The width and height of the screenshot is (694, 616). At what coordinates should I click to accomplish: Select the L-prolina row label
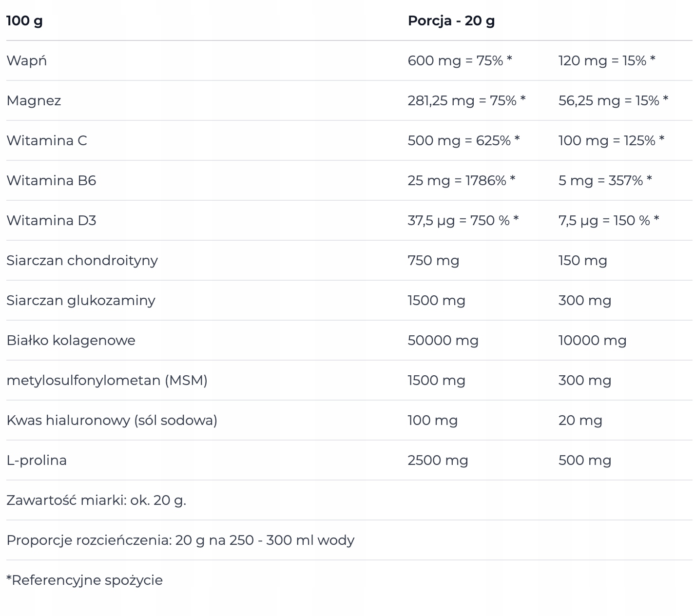point(37,461)
